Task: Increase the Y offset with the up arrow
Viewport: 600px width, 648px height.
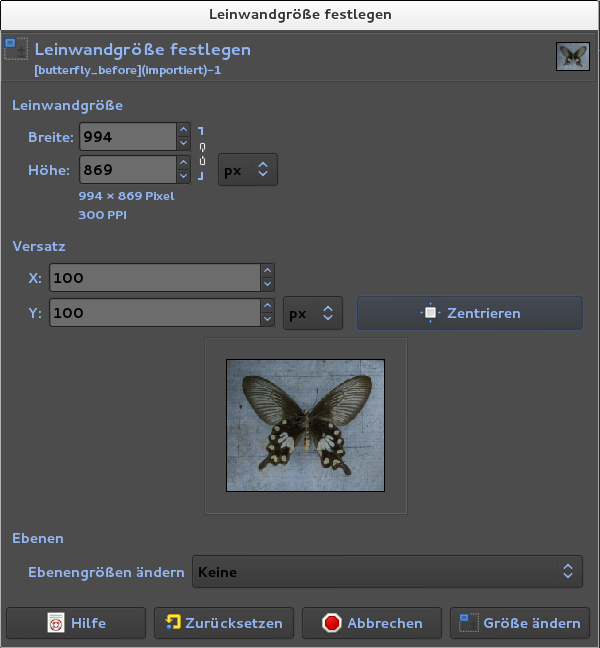Action: coord(267,306)
